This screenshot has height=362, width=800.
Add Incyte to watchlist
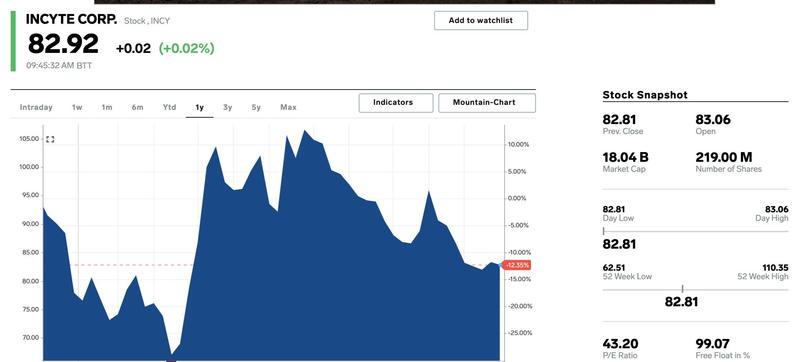481,20
